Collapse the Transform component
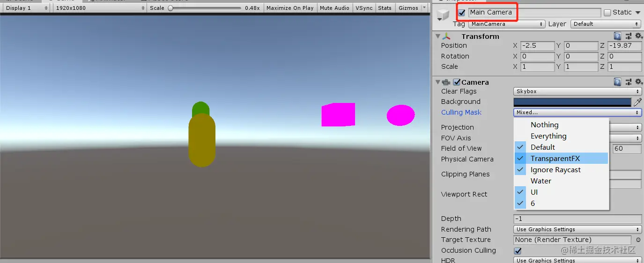This screenshot has width=644, height=263. [x=437, y=36]
